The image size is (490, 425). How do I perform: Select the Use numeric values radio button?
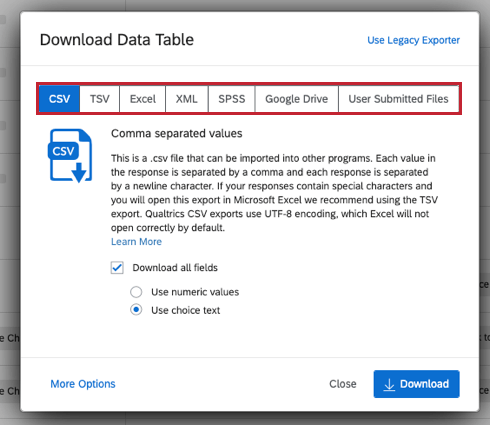tap(136, 292)
